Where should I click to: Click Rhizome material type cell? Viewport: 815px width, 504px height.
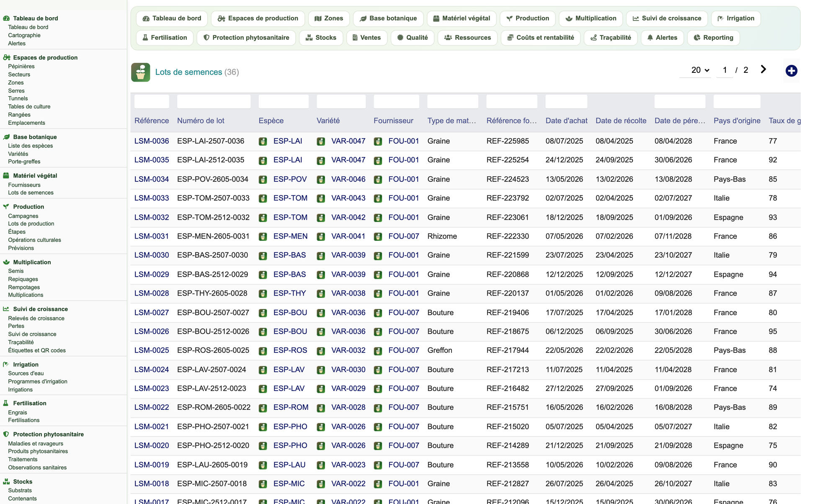(442, 237)
